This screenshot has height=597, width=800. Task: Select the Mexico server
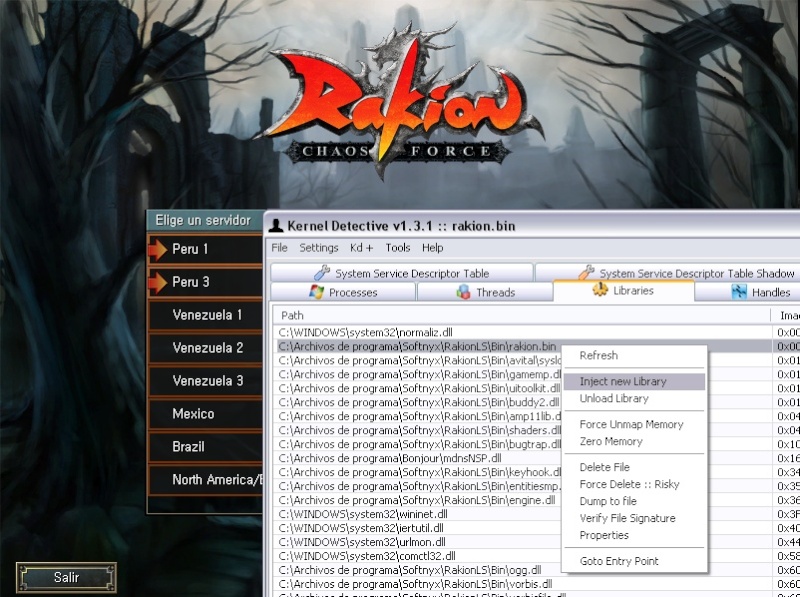[205, 414]
